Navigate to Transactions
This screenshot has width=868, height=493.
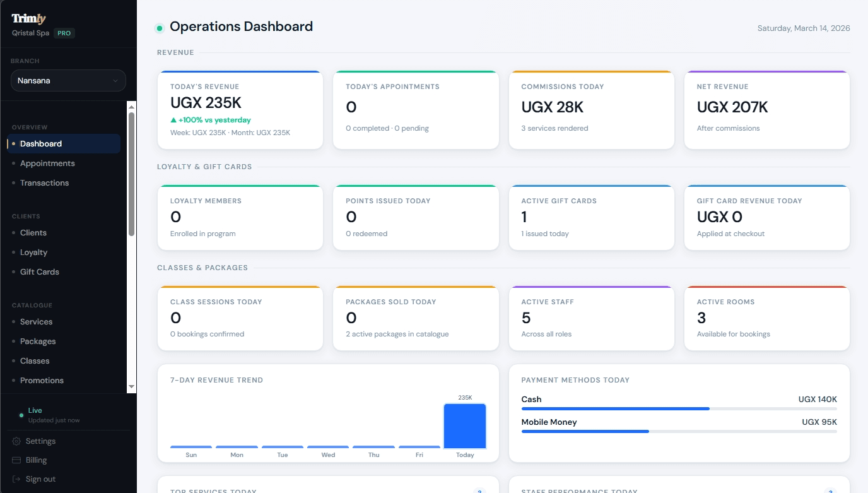(44, 182)
